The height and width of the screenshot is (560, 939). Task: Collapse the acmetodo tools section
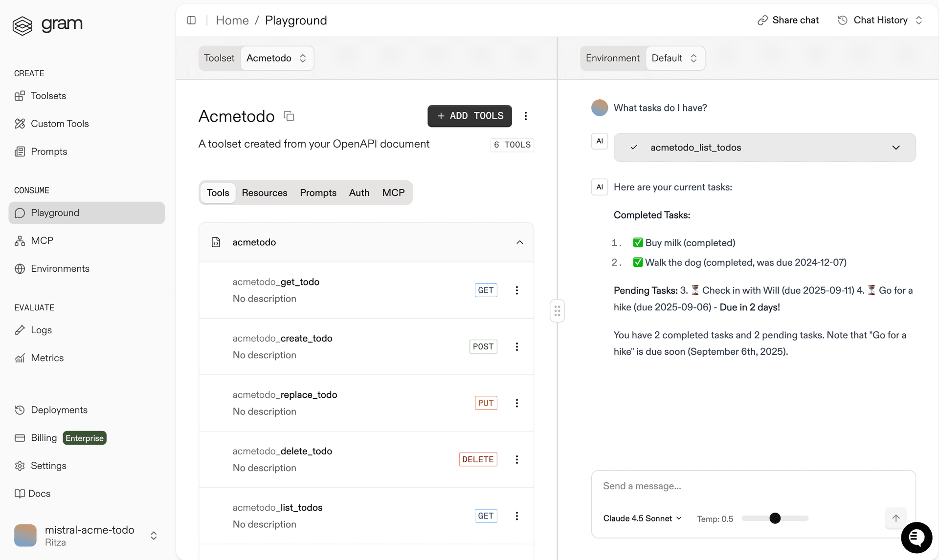[x=519, y=242]
